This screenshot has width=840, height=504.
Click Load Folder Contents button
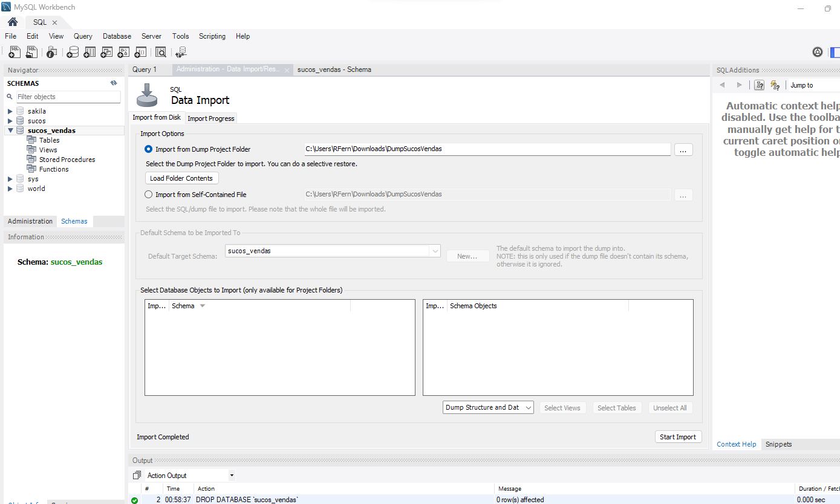coord(181,178)
